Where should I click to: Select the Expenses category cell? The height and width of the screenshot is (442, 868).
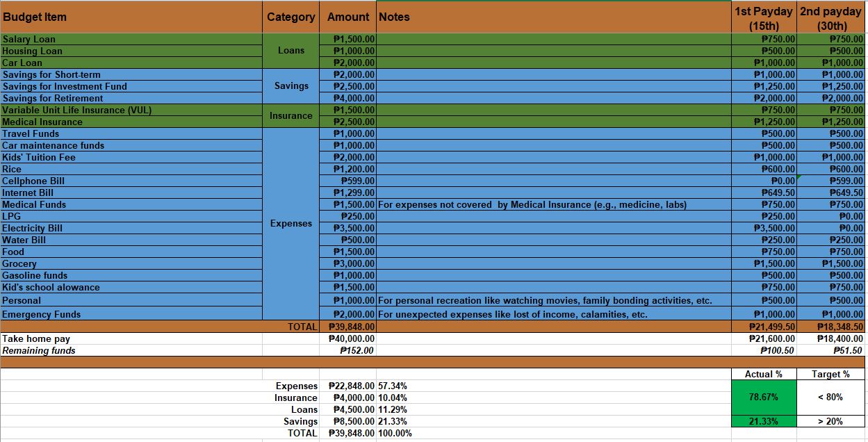290,223
